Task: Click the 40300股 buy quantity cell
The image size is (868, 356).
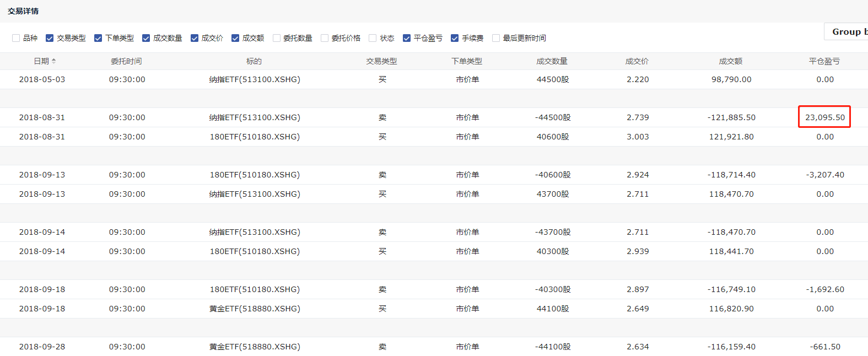Action: click(x=553, y=251)
